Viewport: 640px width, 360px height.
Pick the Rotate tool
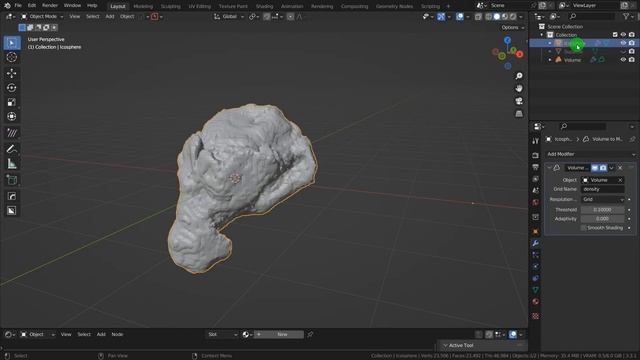(12, 88)
